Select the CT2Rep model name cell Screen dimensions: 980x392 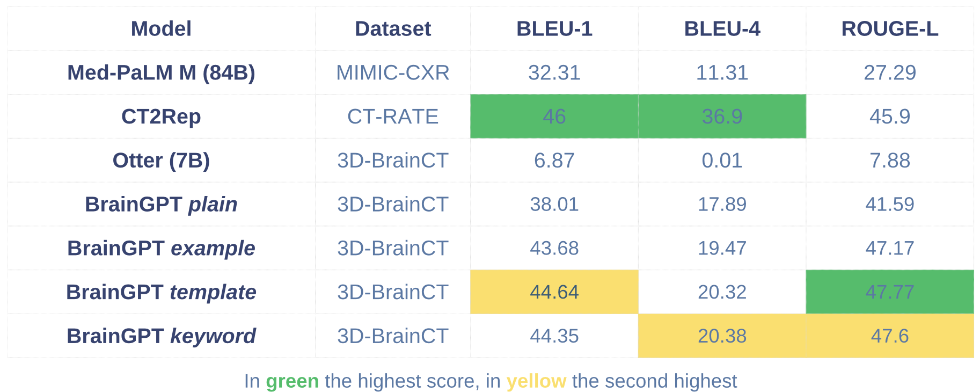(x=161, y=117)
